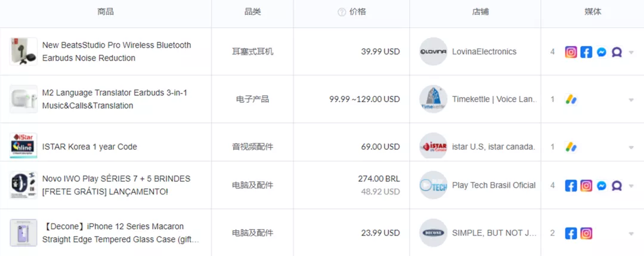Open M2 Language Translator product thumbnail
Image resolution: width=644 pixels, height=256 pixels.
tap(23, 99)
